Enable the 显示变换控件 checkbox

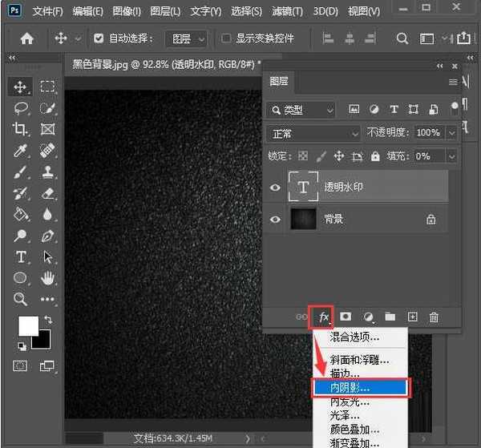pos(226,38)
